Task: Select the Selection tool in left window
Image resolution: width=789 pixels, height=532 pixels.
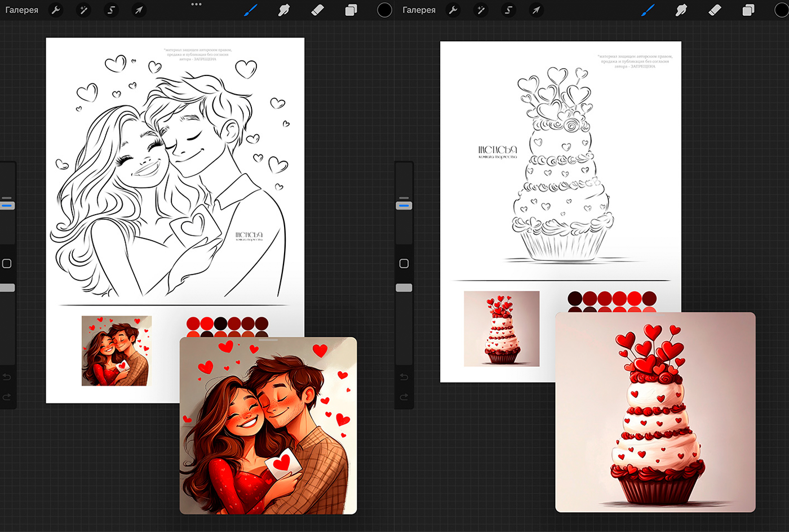Action: [x=111, y=10]
